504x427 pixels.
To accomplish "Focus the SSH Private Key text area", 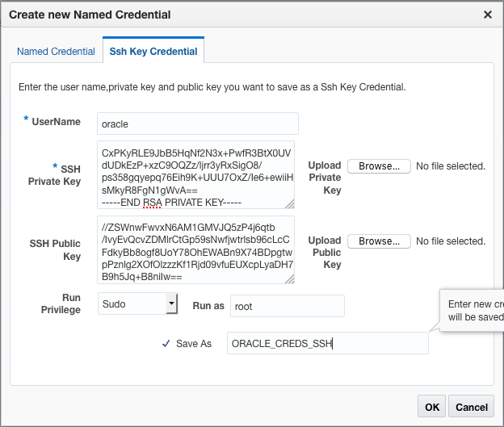I will (194, 174).
